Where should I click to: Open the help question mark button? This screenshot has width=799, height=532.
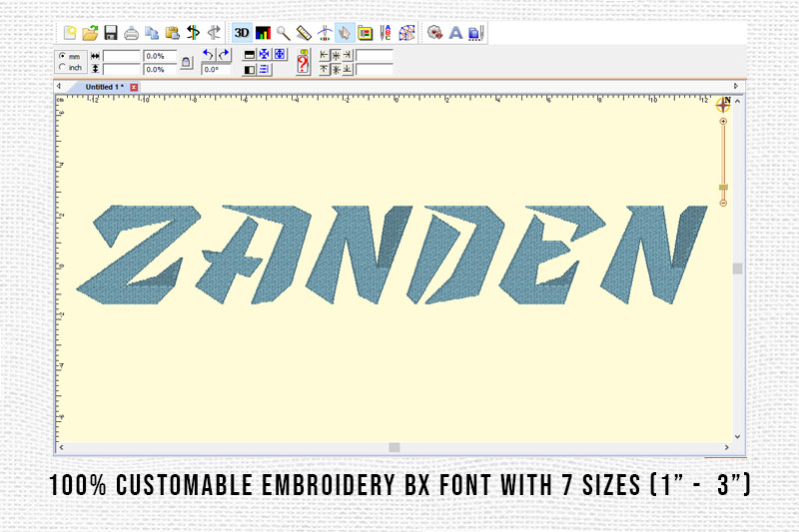point(304,63)
